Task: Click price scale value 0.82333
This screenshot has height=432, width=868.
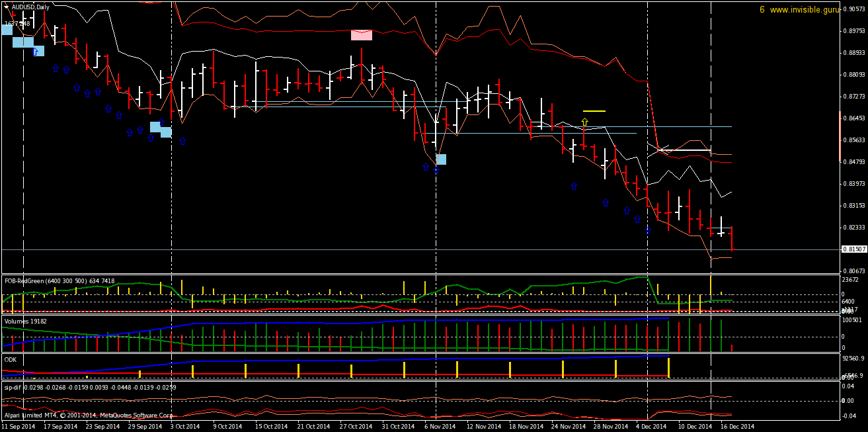Action: (855, 228)
